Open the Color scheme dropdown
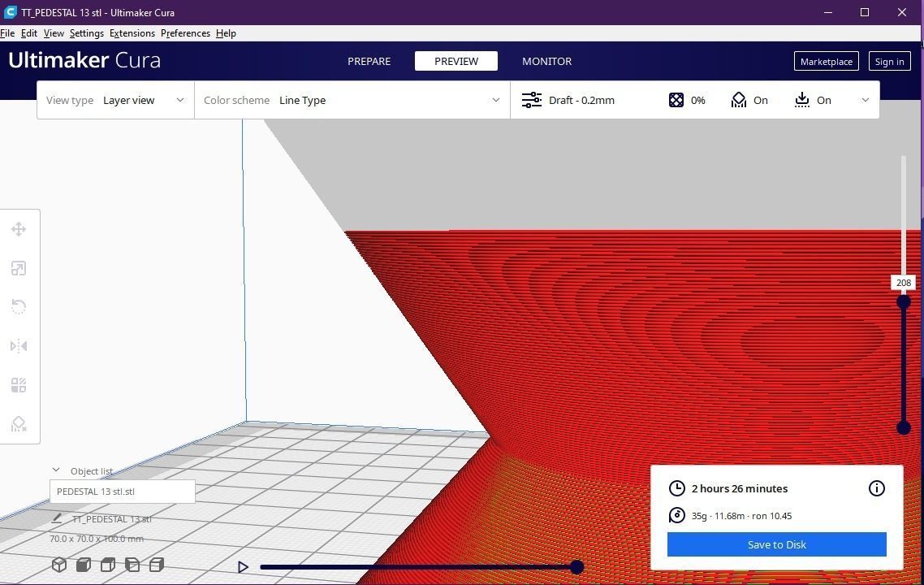The width and height of the screenshot is (924, 585). coord(352,100)
